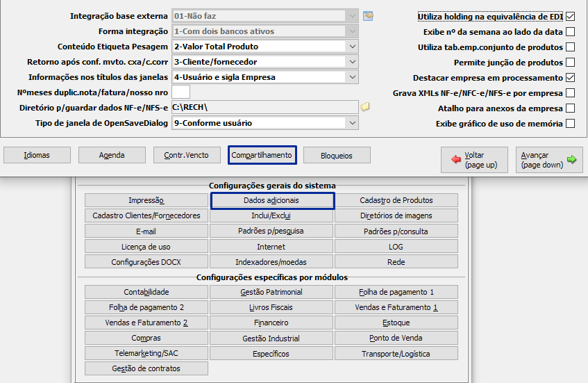The height and width of the screenshot is (383, 588).
Task: Open Diretórios de imagens settings
Action: (x=396, y=215)
